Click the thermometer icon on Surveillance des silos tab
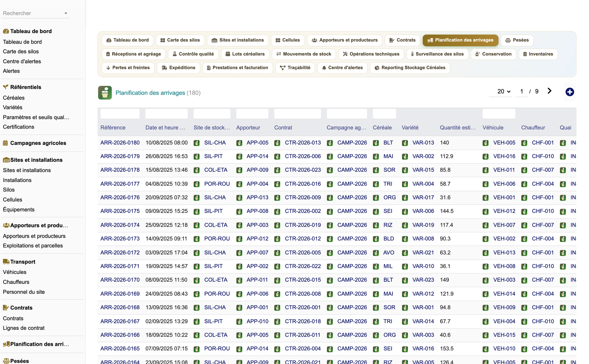Screen dimensions: 589x364 (412, 54)
